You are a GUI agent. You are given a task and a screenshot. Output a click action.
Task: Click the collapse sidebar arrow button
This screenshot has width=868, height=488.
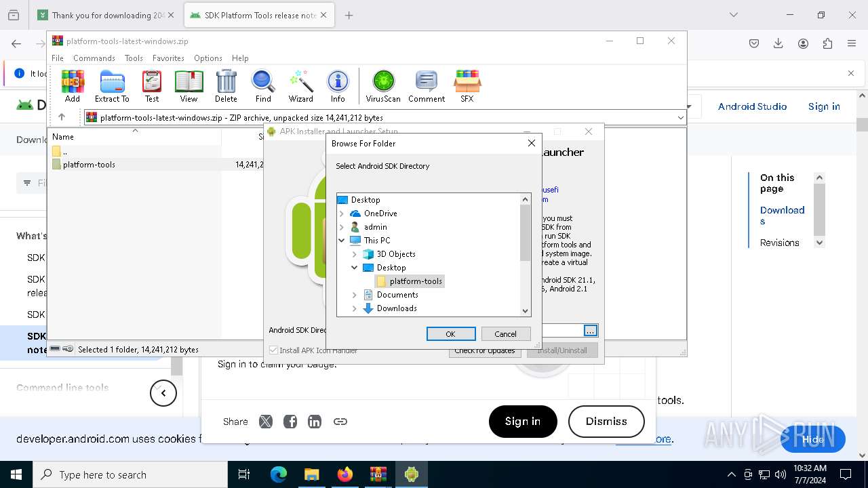pyautogui.click(x=163, y=393)
